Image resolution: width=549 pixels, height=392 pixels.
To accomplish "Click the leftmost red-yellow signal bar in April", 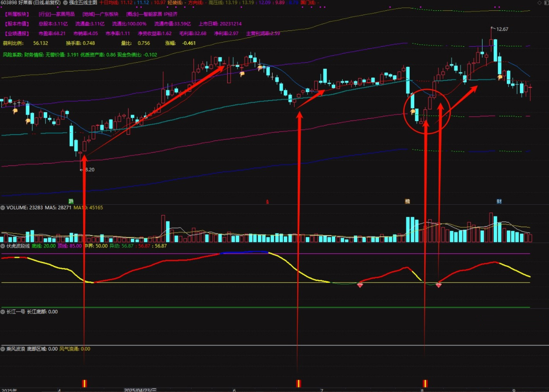I will pos(84,383).
